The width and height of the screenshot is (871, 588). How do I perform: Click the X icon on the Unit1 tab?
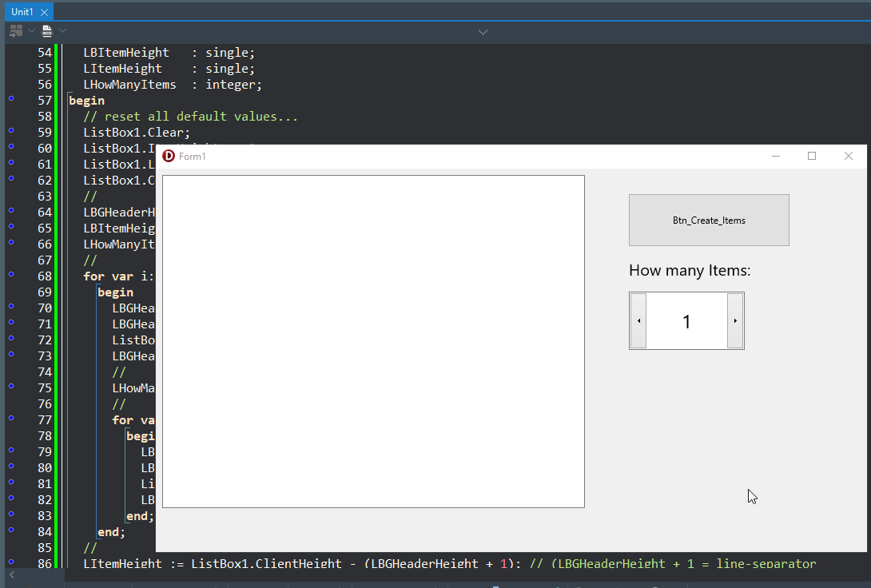pyautogui.click(x=43, y=12)
